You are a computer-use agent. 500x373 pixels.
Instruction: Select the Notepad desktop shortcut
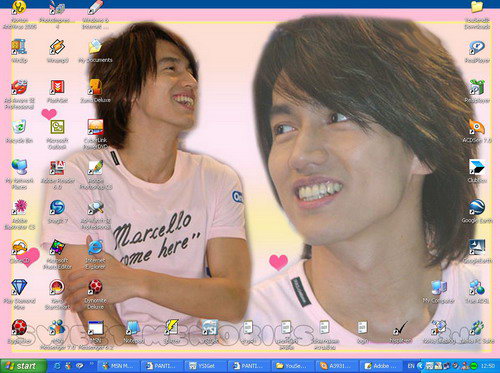coord(133,332)
